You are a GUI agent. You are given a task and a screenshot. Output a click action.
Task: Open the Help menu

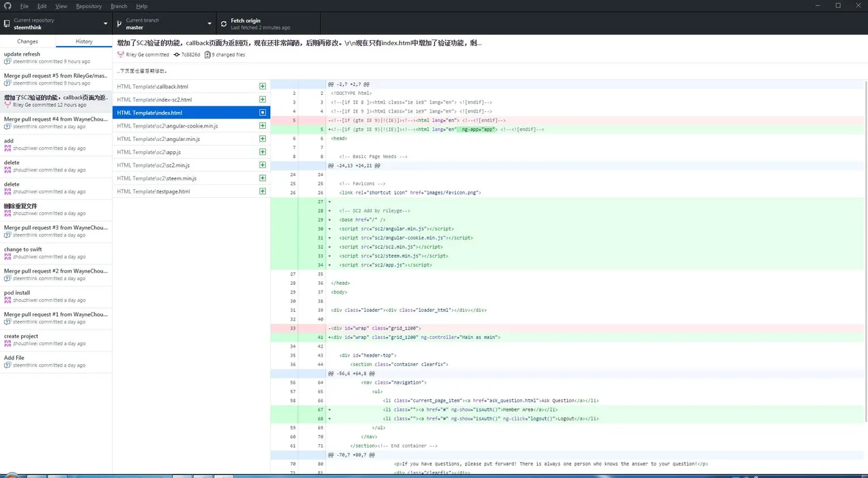click(141, 6)
